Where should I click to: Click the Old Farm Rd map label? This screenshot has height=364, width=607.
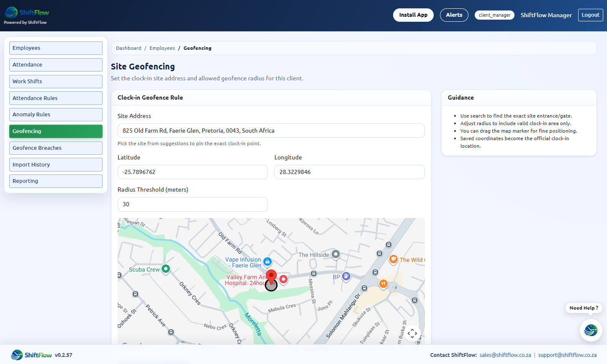230,243
